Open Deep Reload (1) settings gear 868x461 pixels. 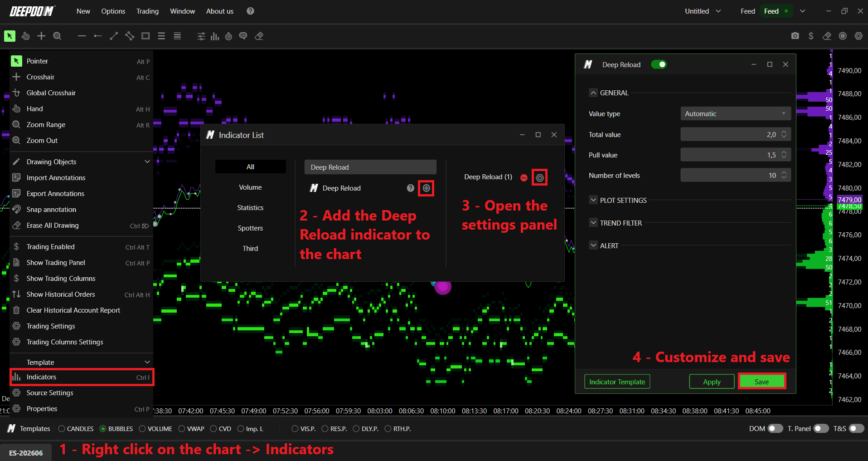(540, 177)
